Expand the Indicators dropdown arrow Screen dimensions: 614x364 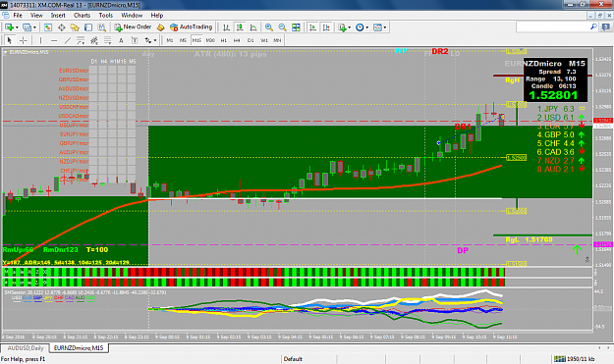(x=350, y=27)
